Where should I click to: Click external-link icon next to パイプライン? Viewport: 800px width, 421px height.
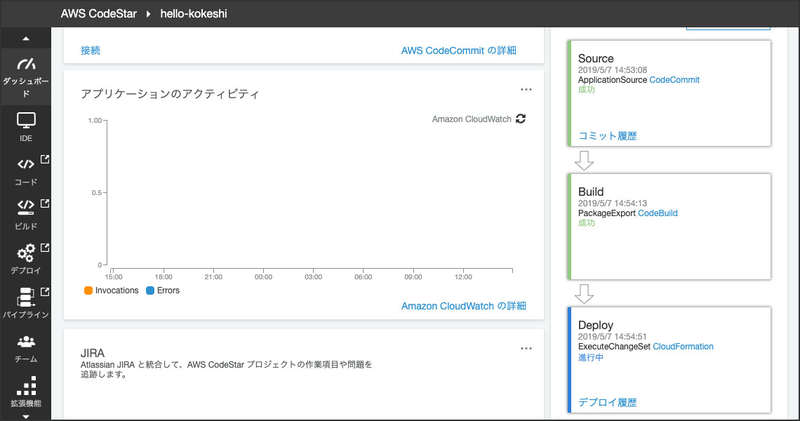click(45, 291)
